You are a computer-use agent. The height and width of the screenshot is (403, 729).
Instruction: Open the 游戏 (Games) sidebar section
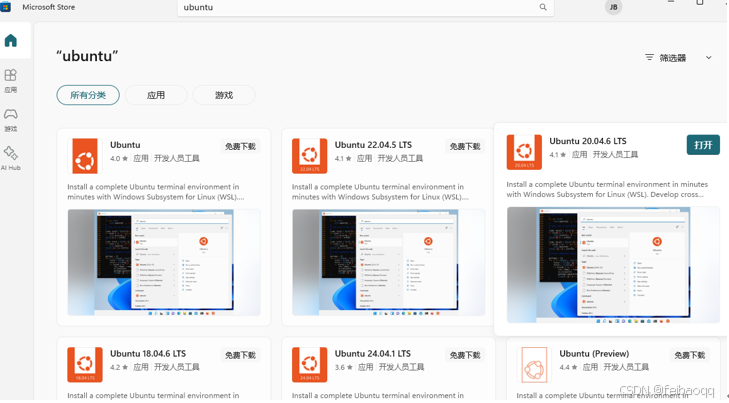tap(11, 120)
